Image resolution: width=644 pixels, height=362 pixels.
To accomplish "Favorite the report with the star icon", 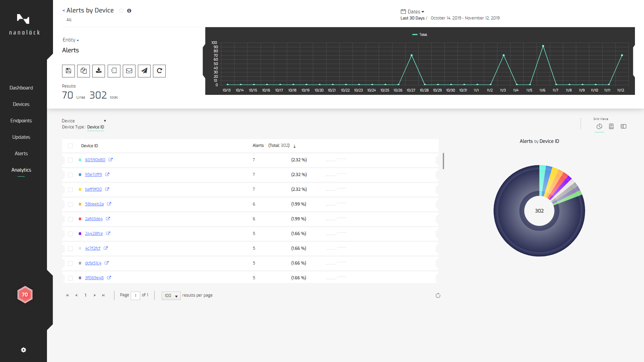I will pos(121,10).
